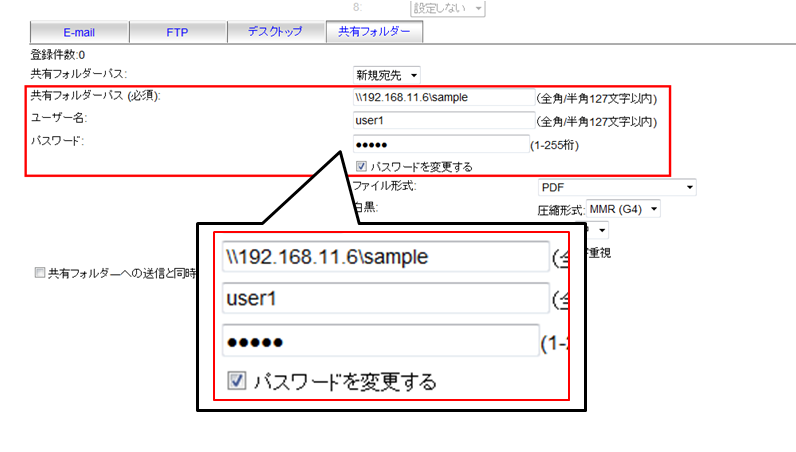Viewport: 796px width, 452px height.
Task: Open the MMR (G4) compression dropdown
Action: pos(625,208)
